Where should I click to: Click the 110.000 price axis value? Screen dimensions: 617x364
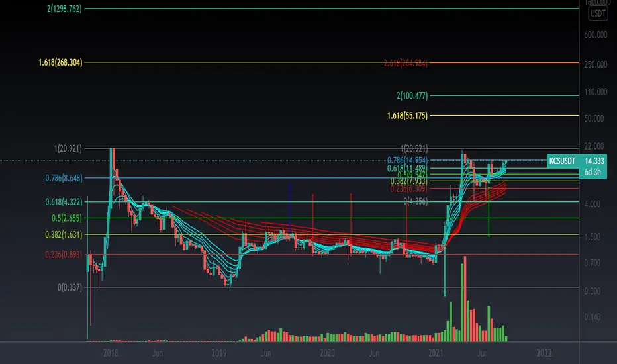(x=596, y=92)
